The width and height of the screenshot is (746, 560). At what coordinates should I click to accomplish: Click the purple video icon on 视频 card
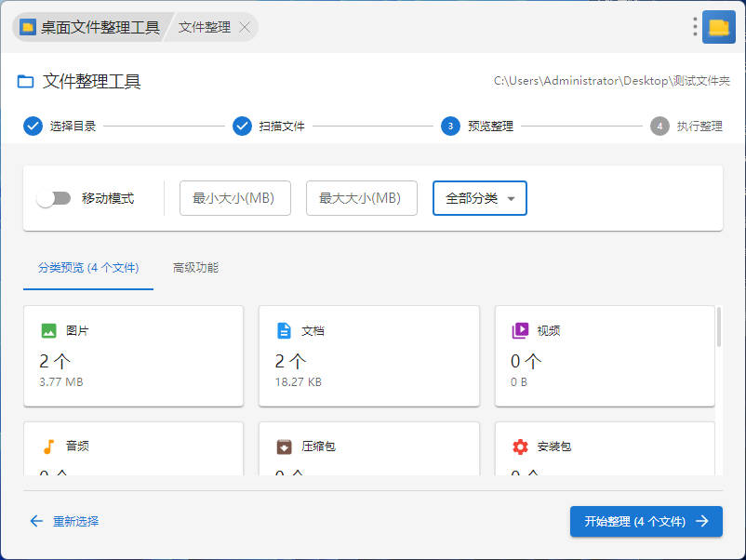tap(520, 330)
